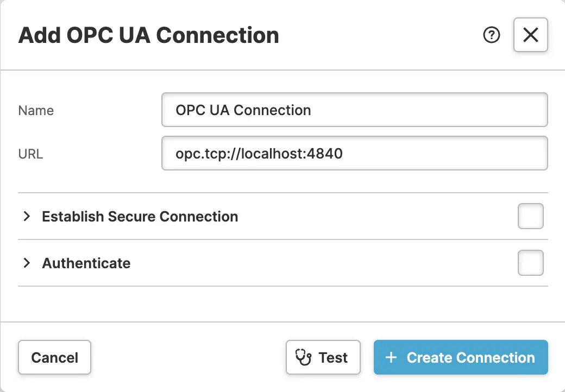
Task: Expand the Authenticate section chevron
Action: [x=26, y=263]
